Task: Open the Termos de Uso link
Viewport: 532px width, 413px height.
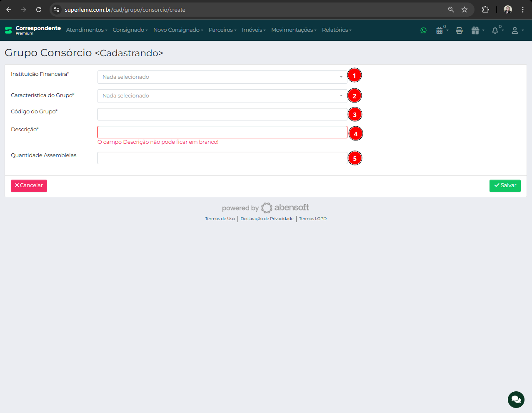Action: coord(220,219)
